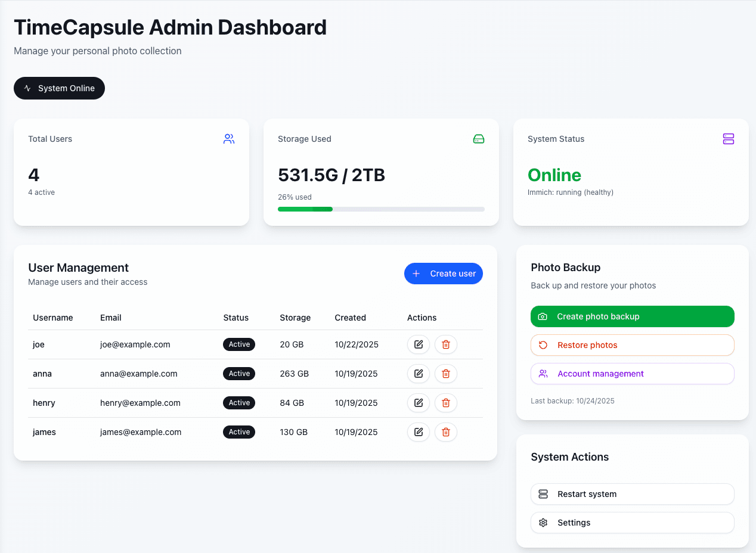Click the Total Users people icon
The width and height of the screenshot is (756, 553).
[229, 139]
